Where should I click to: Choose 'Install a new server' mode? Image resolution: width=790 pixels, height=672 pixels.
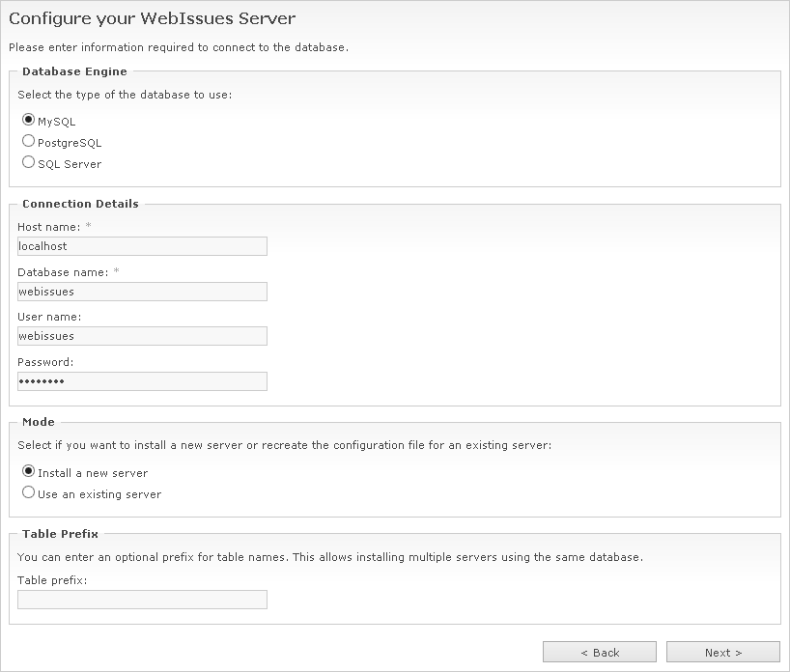click(x=29, y=473)
